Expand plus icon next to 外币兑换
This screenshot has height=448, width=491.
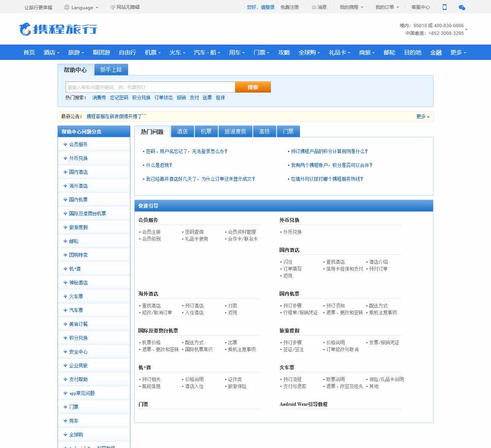tap(65, 158)
